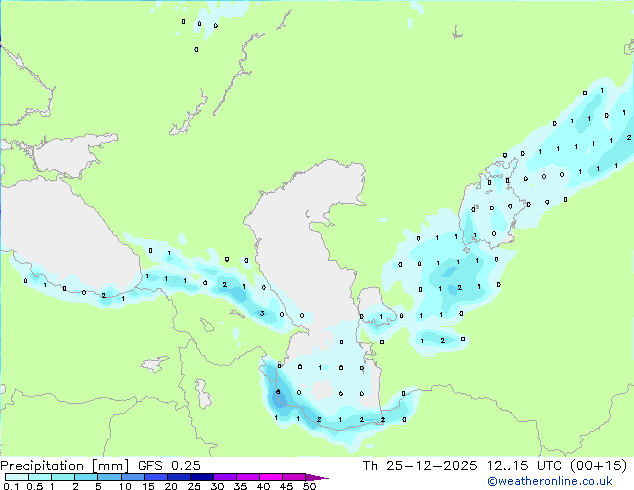Select the 40–45 mm bright magenta swatch
Viewport: 634px width, 490px height.
coord(271,477)
